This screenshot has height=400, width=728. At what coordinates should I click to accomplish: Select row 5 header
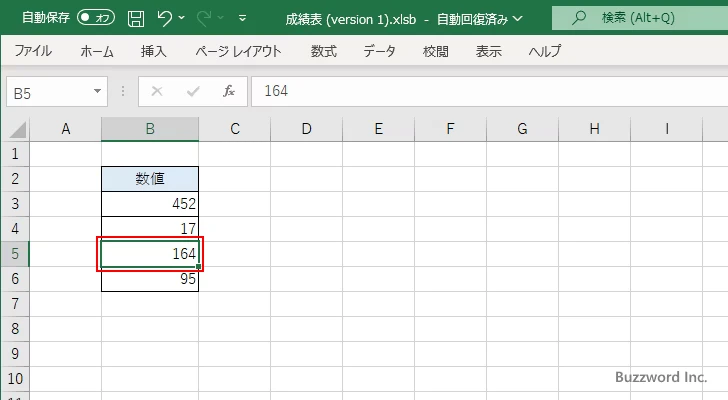pyautogui.click(x=15, y=254)
